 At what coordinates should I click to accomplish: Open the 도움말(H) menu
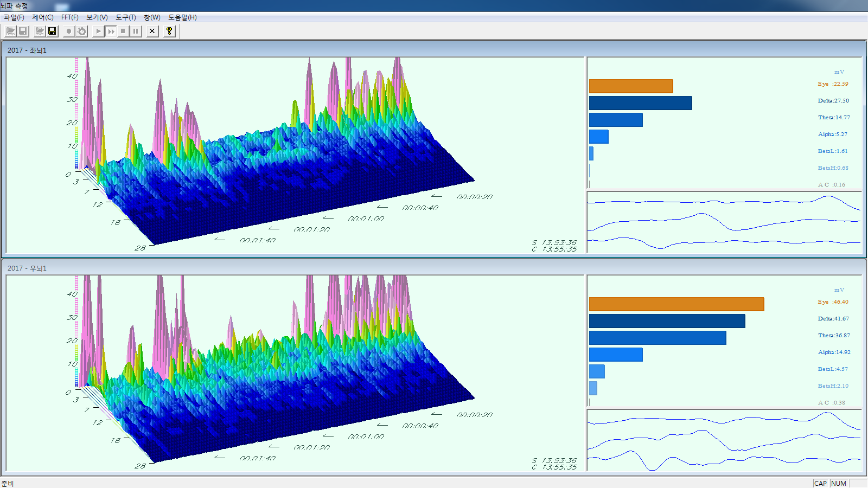[182, 17]
